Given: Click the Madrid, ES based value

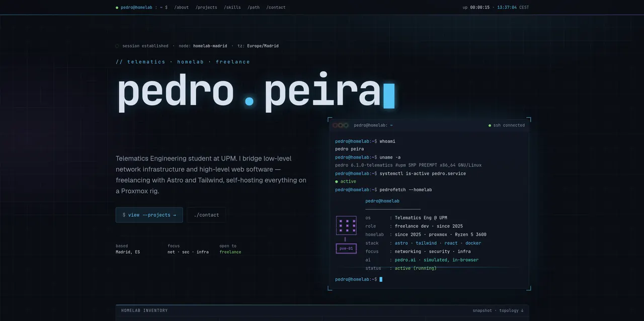Looking at the screenshot, I should [128, 252].
